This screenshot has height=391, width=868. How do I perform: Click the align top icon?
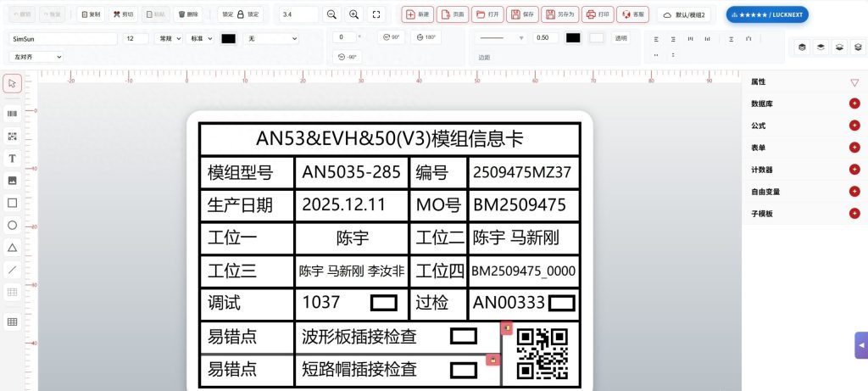click(690, 39)
